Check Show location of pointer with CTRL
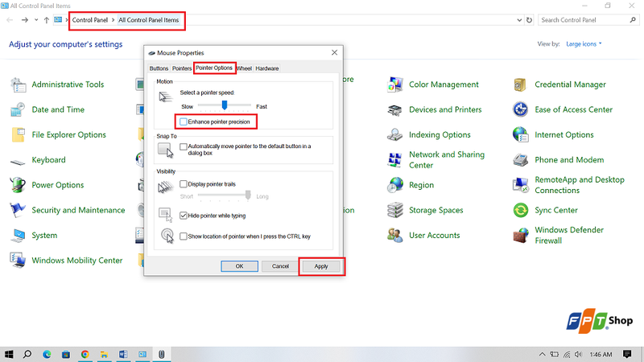Screen dimensions: 644x362 pyautogui.click(x=184, y=237)
